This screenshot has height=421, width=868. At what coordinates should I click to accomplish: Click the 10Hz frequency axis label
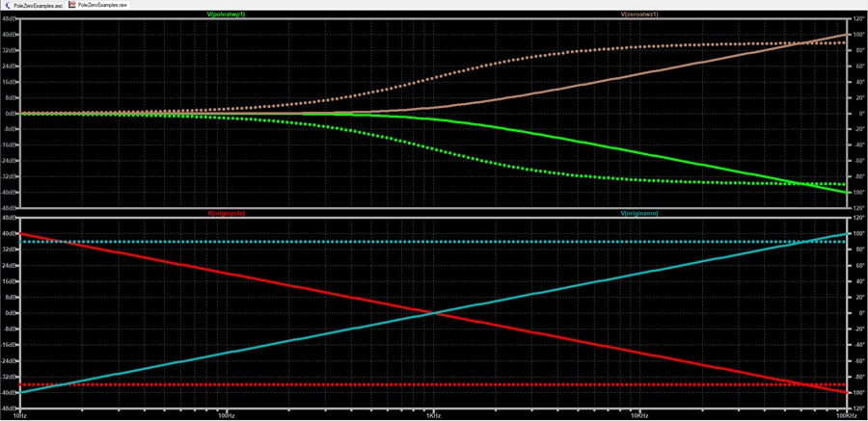pyautogui.click(x=19, y=414)
